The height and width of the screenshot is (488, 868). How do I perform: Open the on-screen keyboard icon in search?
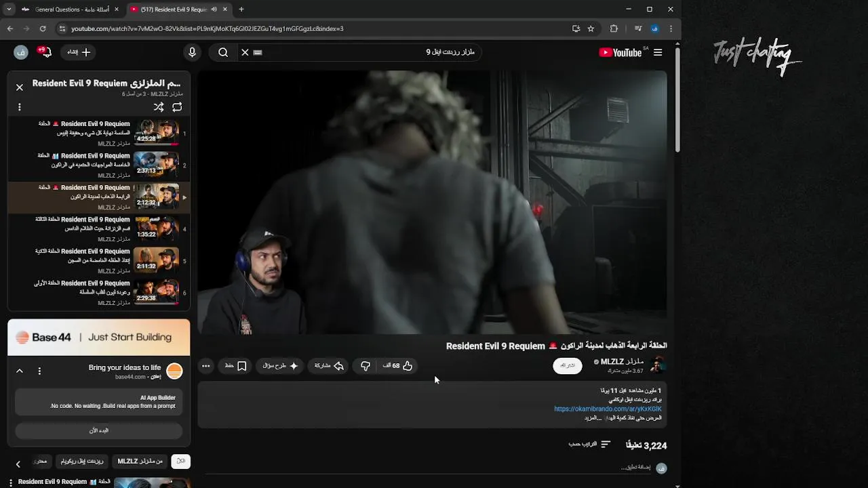tap(258, 52)
